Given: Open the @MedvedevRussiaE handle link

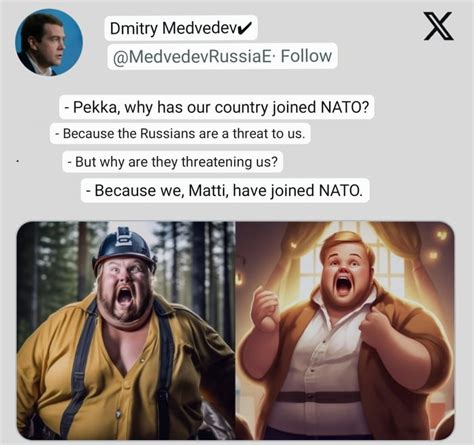Looking at the screenshot, I should [x=192, y=57].
